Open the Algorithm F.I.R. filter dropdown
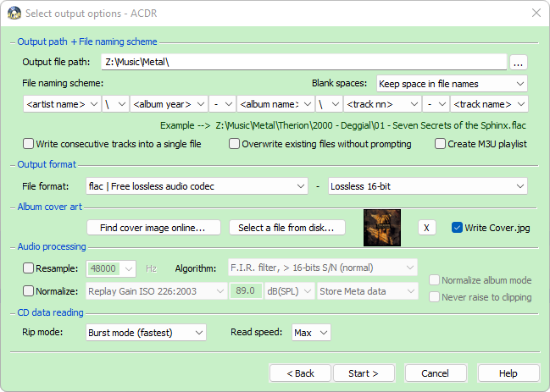This screenshot has height=392, width=550. coord(323,268)
